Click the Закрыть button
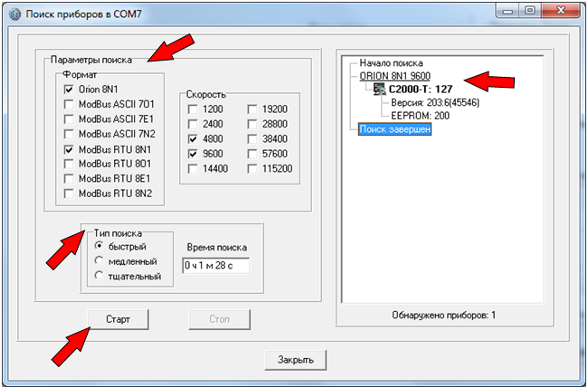Viewport: 588px width, 387px height. pos(295,360)
